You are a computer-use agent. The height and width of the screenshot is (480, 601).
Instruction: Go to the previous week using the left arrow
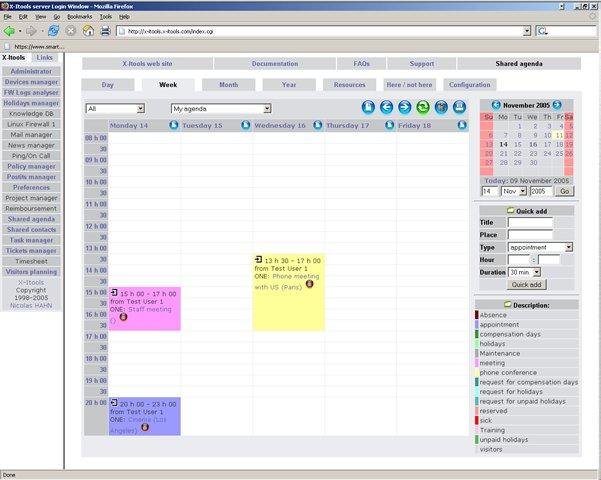pos(386,107)
